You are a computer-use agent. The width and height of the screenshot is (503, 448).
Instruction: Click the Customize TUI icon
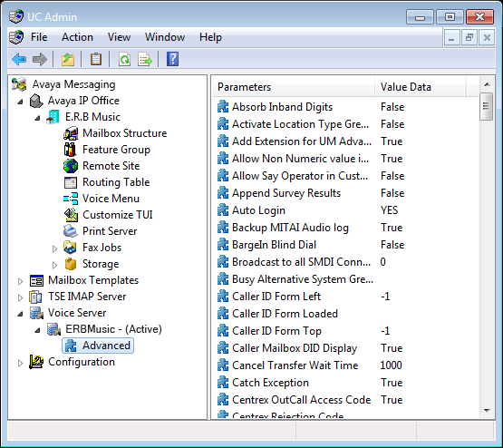coord(71,215)
